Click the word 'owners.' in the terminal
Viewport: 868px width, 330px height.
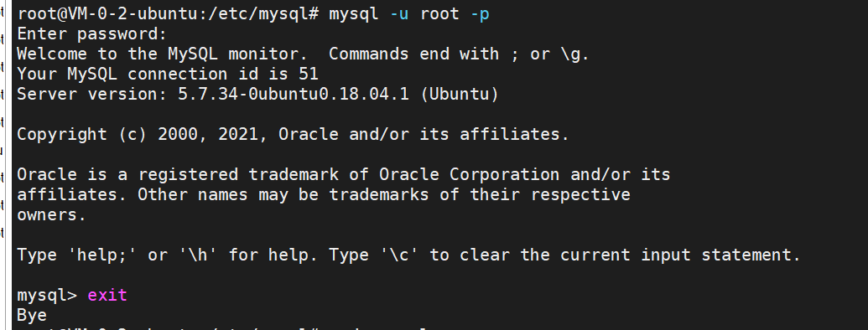[51, 215]
